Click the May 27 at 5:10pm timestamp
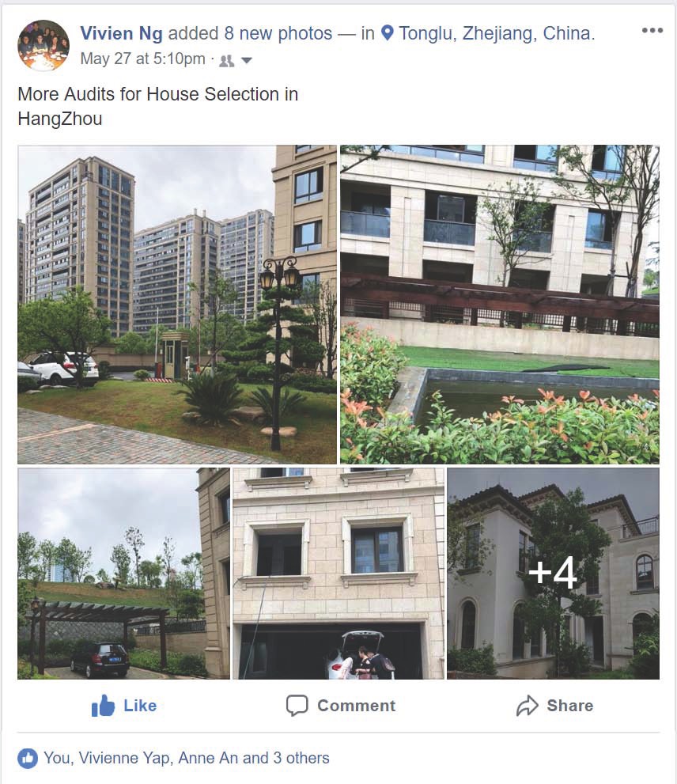The height and width of the screenshot is (784, 677). coord(142,59)
